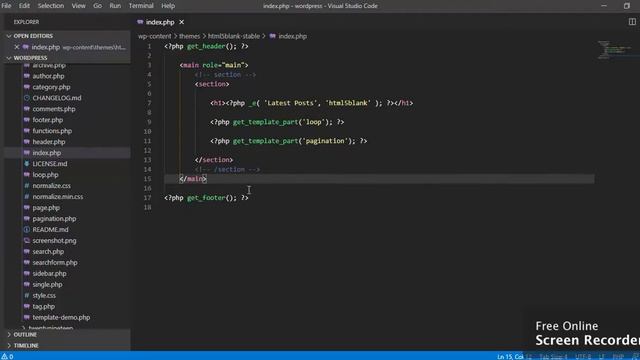The height and width of the screenshot is (360, 640).
Task: Click the warnings indicator in status bar
Action: (x=7, y=356)
